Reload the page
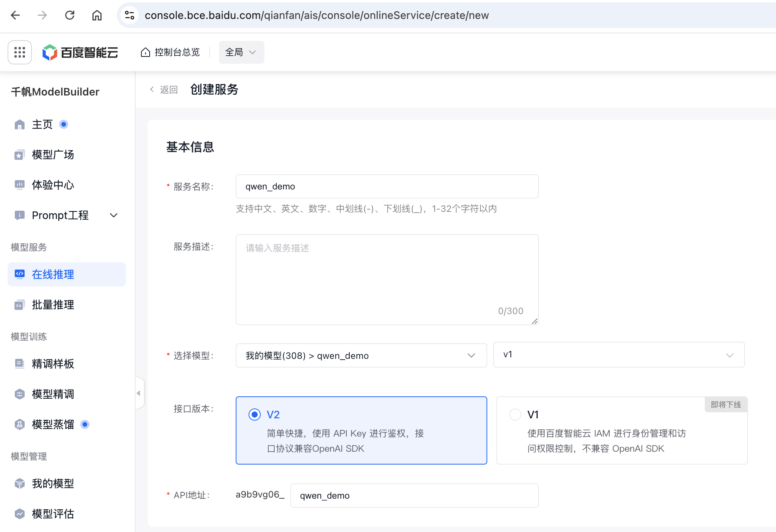This screenshot has height=532, width=776. (70, 15)
